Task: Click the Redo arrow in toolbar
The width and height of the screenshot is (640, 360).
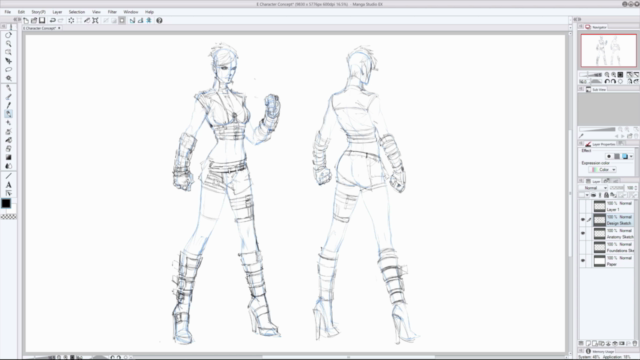Action: coord(60,20)
